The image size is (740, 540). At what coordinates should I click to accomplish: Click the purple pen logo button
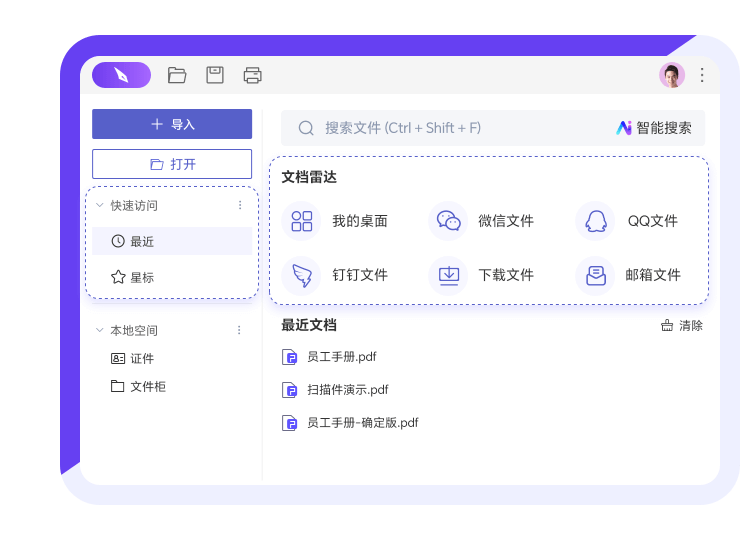pyautogui.click(x=121, y=75)
